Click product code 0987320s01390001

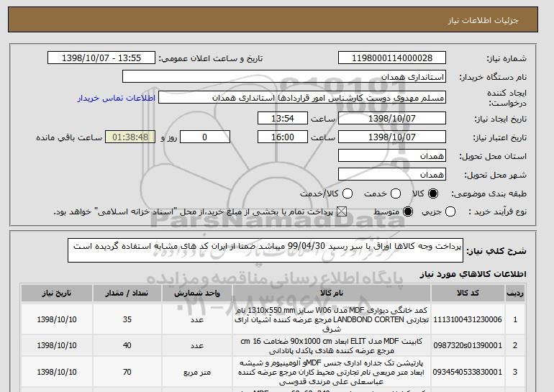click(468, 345)
